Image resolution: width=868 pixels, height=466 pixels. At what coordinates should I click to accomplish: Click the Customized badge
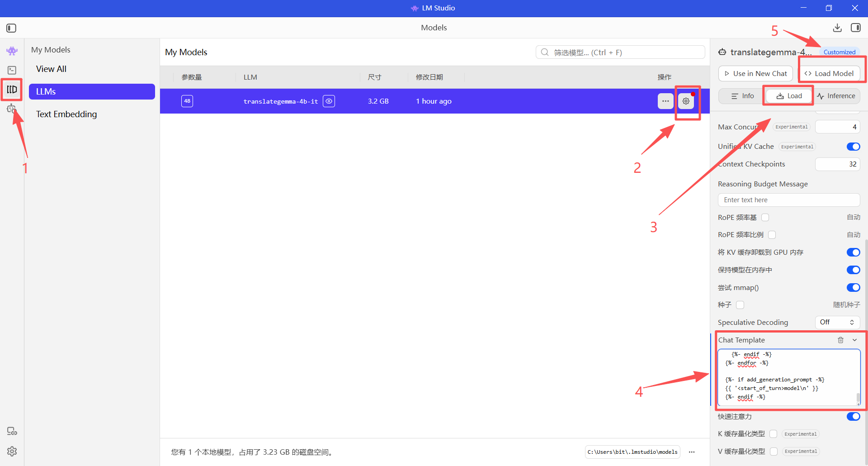(x=840, y=52)
